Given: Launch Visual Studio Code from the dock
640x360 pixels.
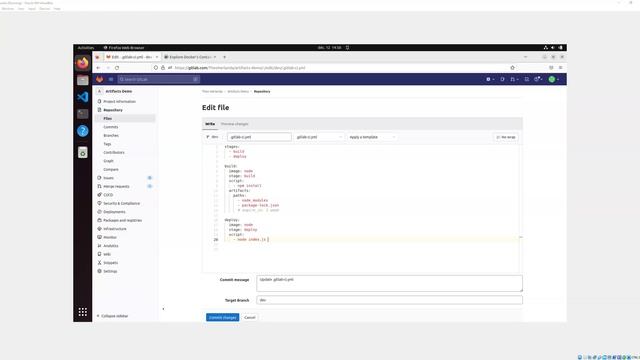Looking at the screenshot, I should [82, 97].
